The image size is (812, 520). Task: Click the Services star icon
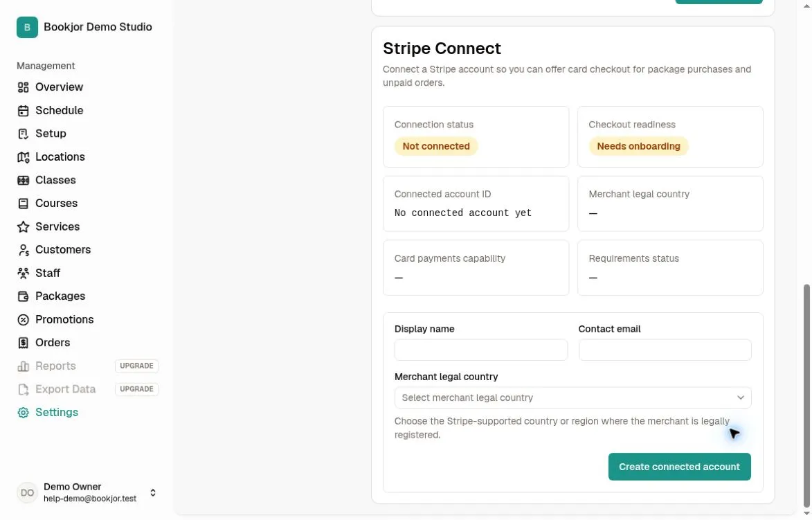[24, 227]
